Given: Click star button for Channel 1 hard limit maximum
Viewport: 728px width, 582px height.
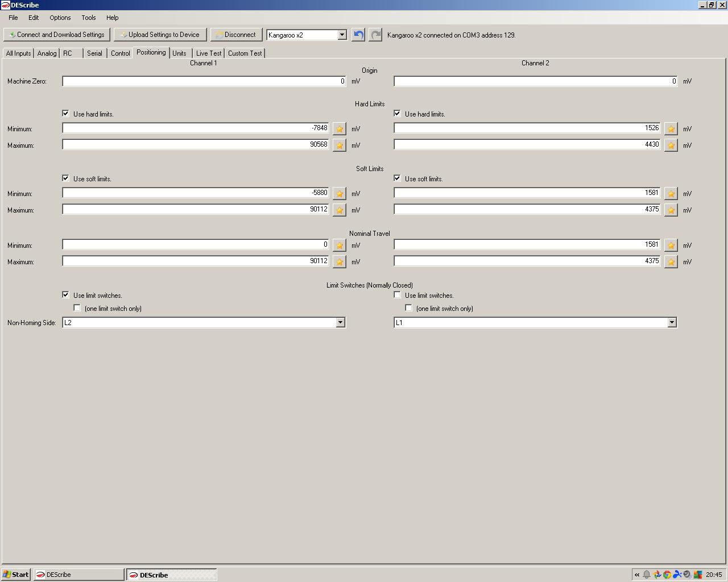Looking at the screenshot, I should click(x=340, y=145).
